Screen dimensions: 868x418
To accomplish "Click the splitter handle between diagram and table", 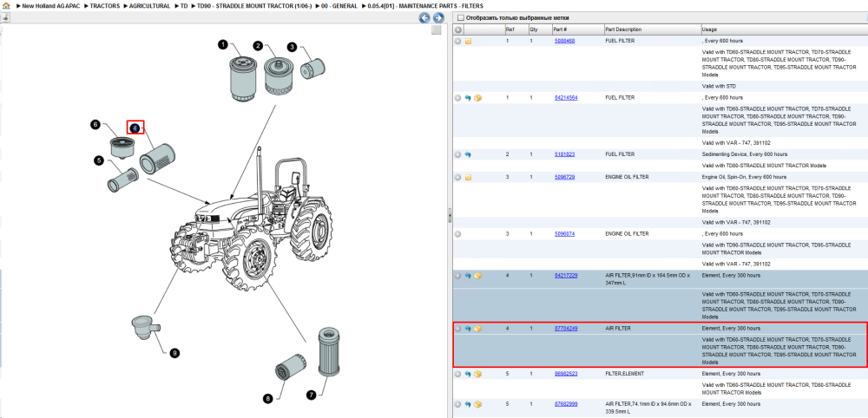I will pyautogui.click(x=449, y=216).
